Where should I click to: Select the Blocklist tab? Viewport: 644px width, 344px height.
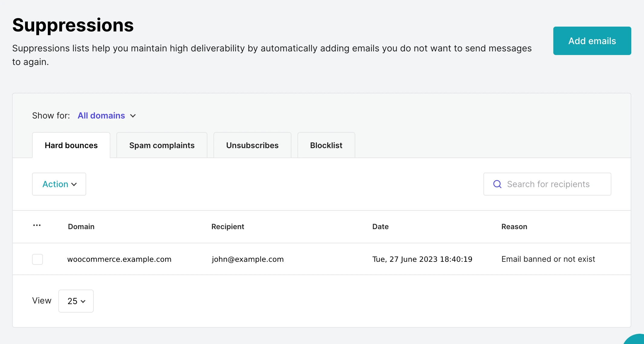[x=326, y=145]
